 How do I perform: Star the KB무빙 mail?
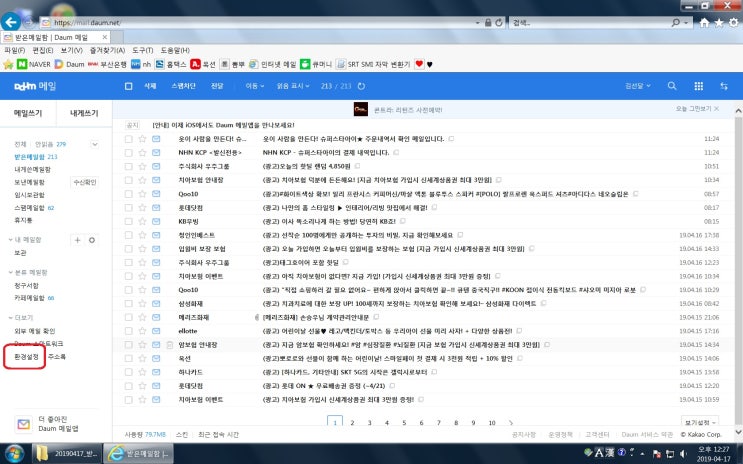click(142, 221)
